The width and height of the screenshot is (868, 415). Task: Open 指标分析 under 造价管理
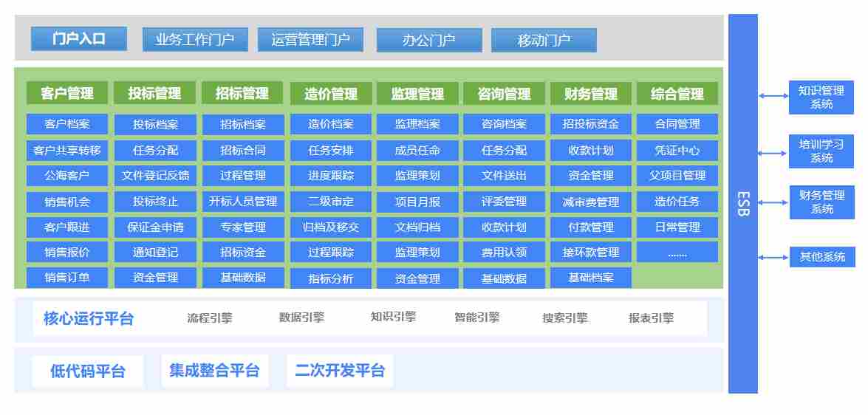point(330,278)
